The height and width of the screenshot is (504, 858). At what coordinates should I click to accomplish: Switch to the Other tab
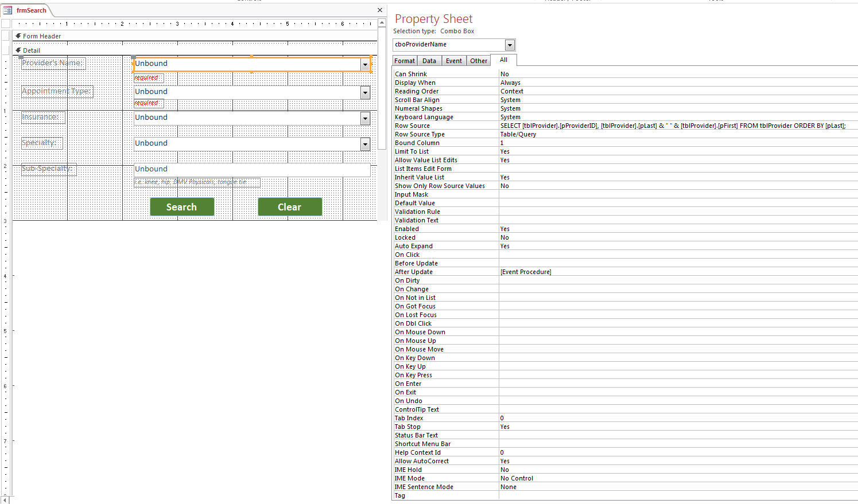[479, 61]
